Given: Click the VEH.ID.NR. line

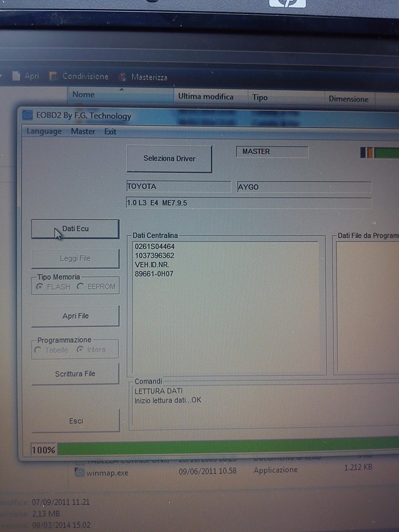Looking at the screenshot, I should pyautogui.click(x=152, y=265).
